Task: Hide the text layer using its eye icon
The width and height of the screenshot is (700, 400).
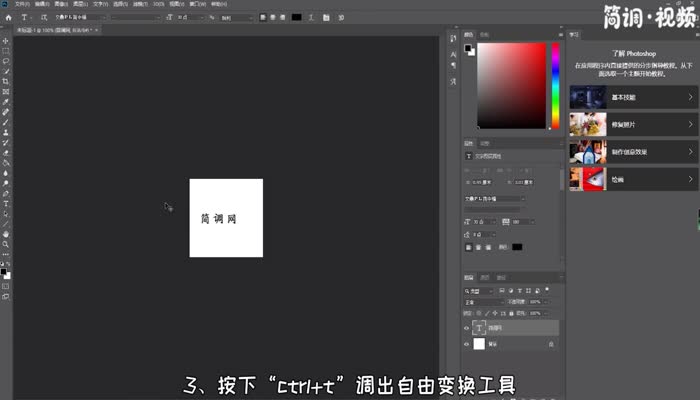Action: click(466, 328)
